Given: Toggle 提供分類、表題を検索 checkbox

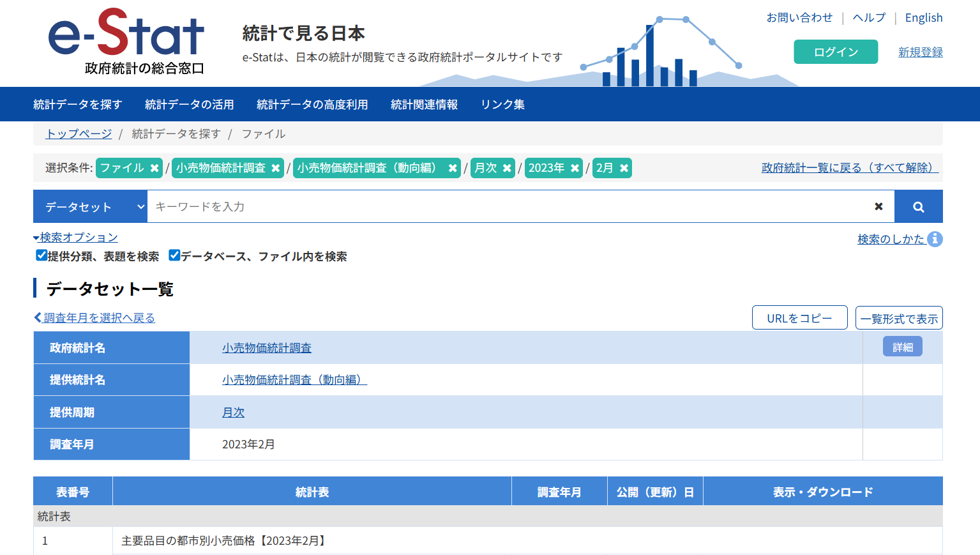Looking at the screenshot, I should [41, 255].
